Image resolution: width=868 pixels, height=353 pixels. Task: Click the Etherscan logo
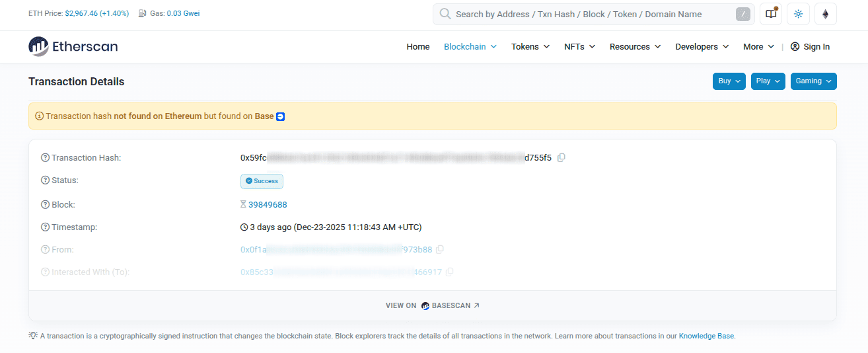(x=73, y=46)
